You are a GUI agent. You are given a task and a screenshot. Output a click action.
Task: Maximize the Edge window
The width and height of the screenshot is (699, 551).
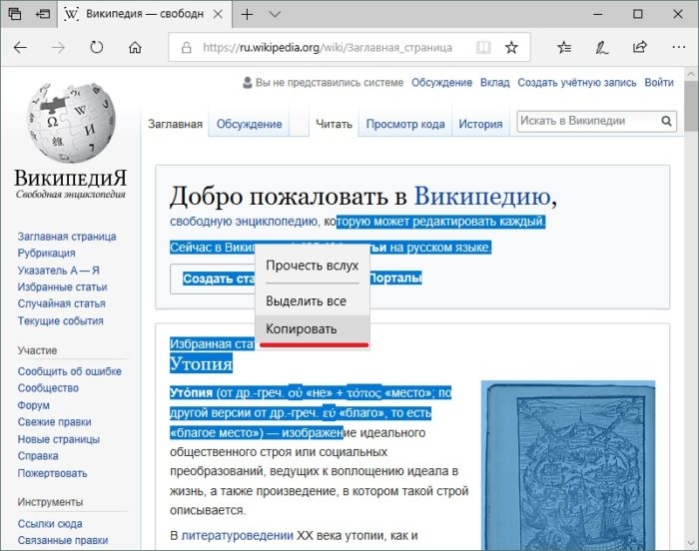[638, 14]
